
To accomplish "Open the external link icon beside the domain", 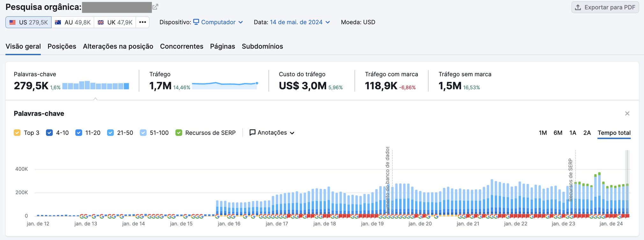I will 155,7.
